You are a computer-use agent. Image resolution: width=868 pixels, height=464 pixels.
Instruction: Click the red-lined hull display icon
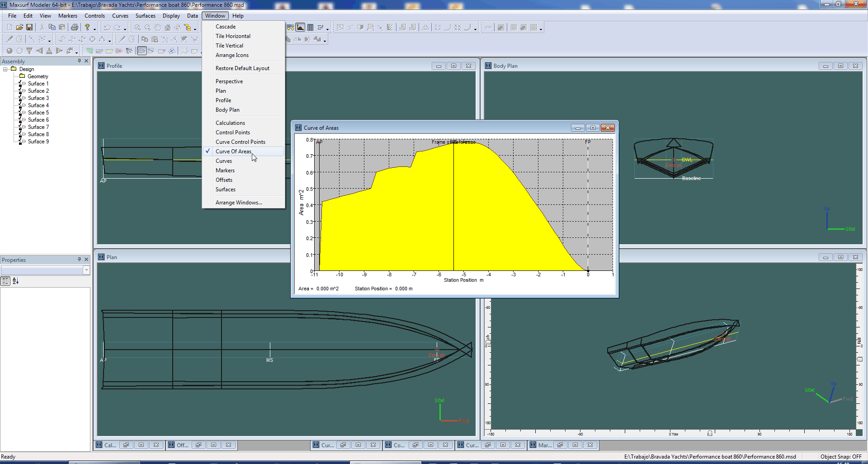[x=119, y=51]
